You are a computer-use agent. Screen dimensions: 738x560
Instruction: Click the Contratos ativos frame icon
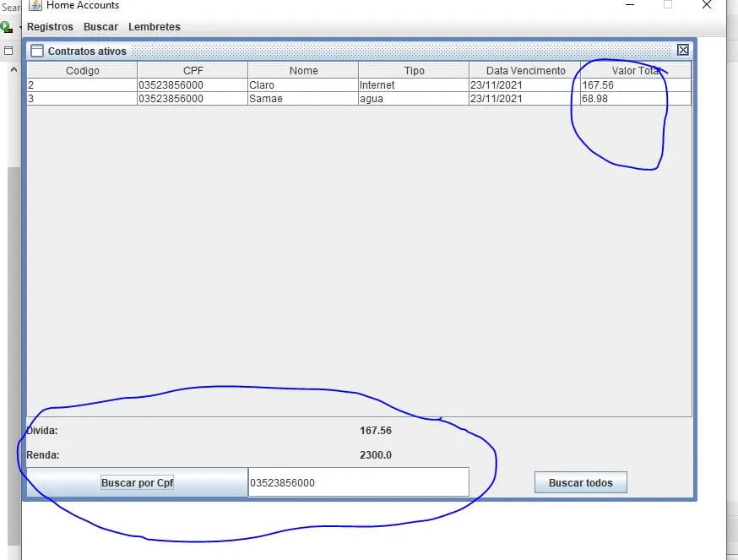[37, 51]
